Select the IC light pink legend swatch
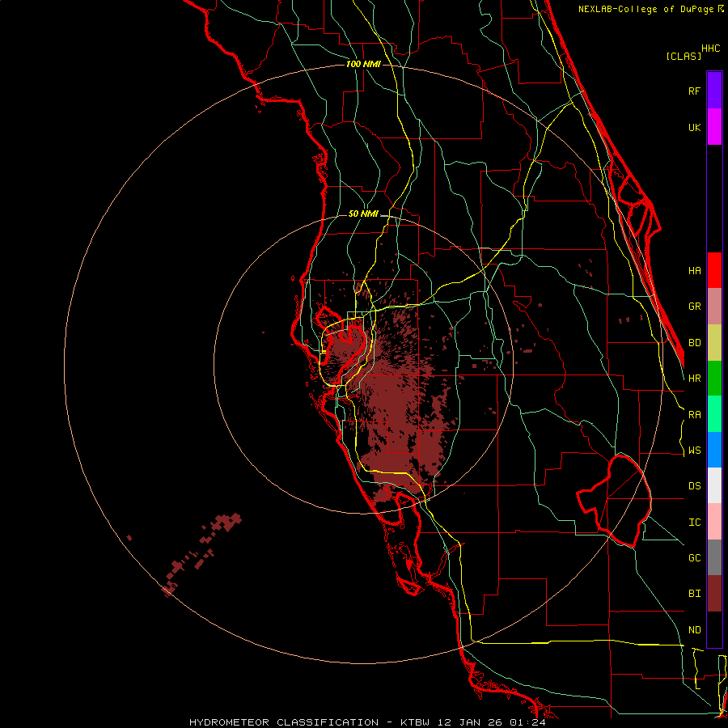This screenshot has width=728, height=728. tap(714, 522)
